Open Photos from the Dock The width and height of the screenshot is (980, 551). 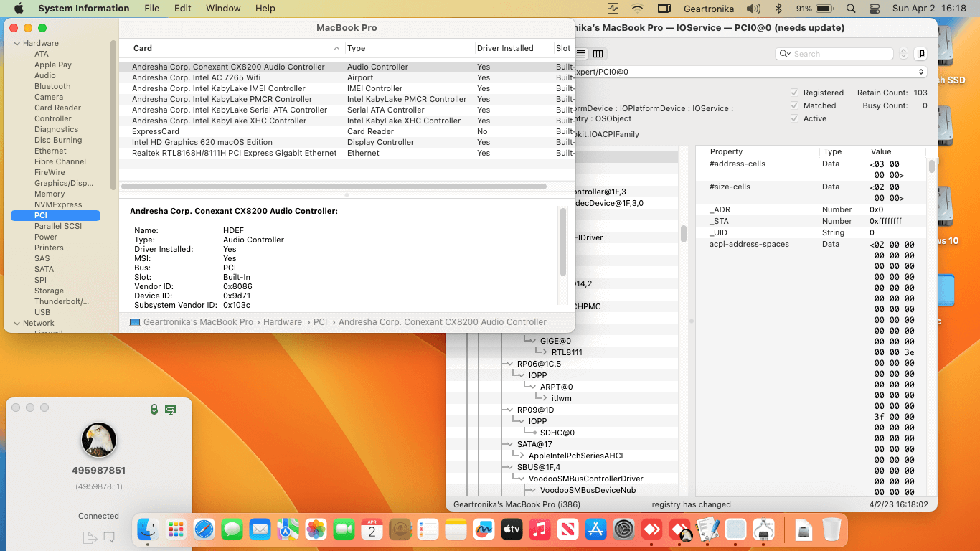point(316,530)
